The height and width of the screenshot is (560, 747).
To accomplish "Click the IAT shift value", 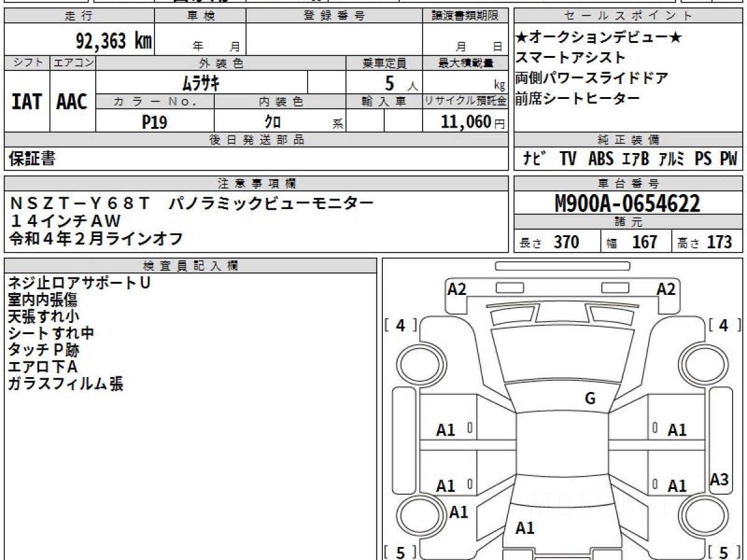I will (x=27, y=102).
